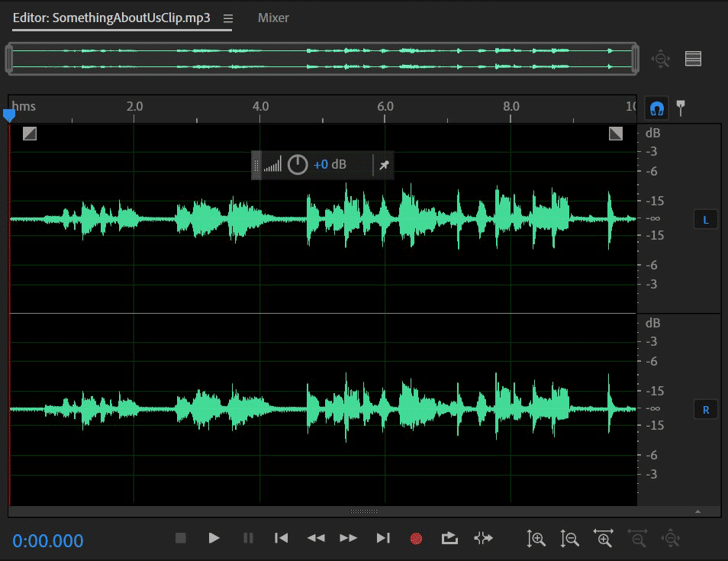The height and width of the screenshot is (561, 728).
Task: Click left handle of overview navigator
Action: click(x=9, y=59)
